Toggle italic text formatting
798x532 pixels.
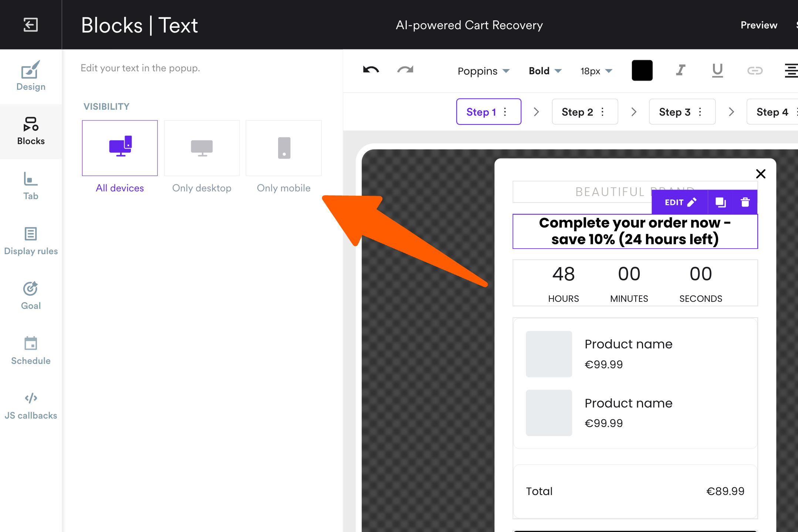pyautogui.click(x=680, y=70)
